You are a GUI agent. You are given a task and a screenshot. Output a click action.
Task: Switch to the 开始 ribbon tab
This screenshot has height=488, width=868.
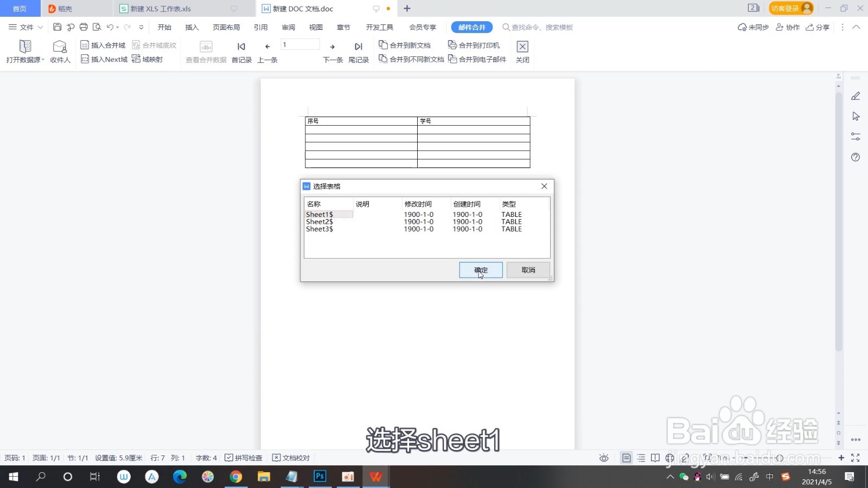coord(164,27)
